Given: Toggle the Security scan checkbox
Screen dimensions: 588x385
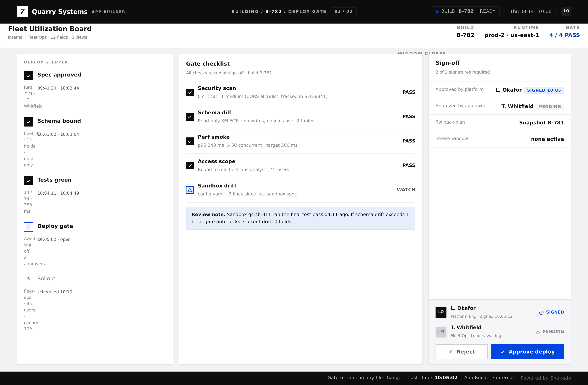Looking at the screenshot, I should coord(190,92).
